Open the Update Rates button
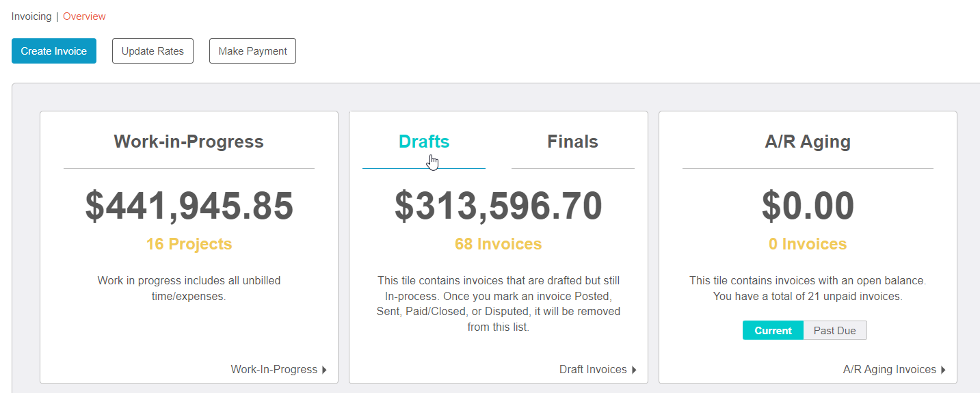Screen dimensions: 980x393 (x=153, y=51)
